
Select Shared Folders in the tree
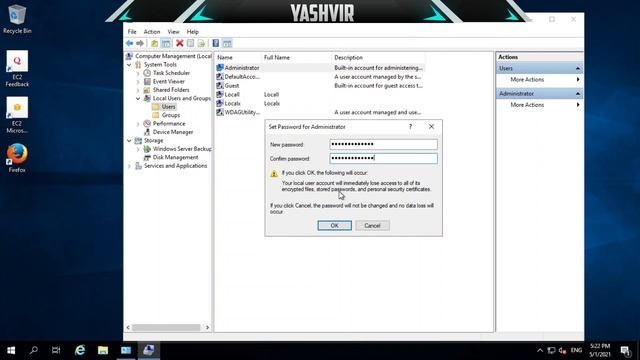coord(171,90)
